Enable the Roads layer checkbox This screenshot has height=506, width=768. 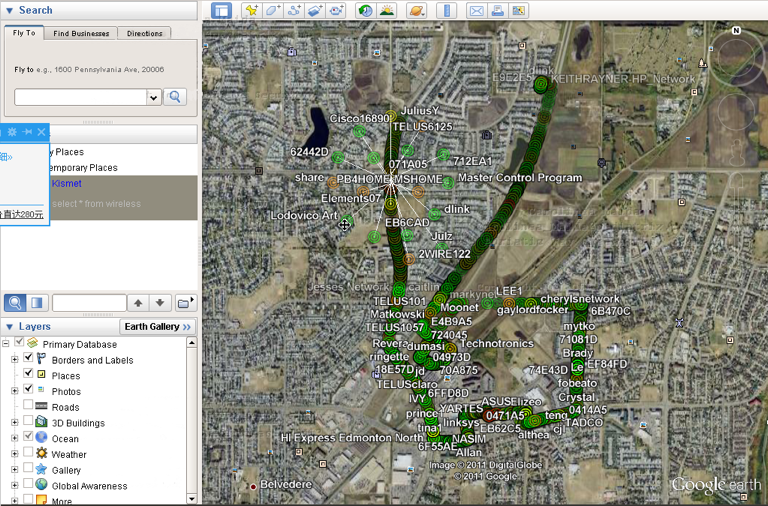point(28,405)
